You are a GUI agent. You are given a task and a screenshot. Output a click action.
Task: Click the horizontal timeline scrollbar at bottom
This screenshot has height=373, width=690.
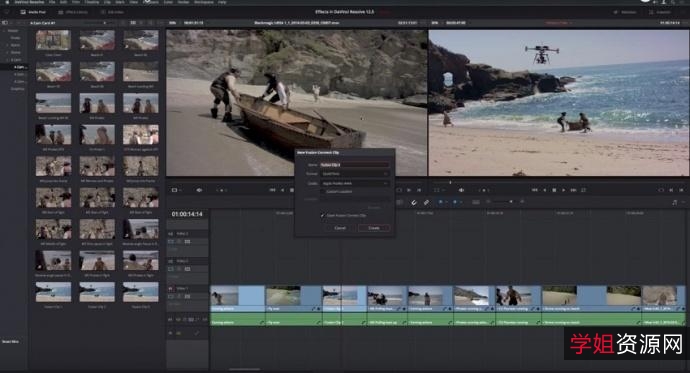pos(245,369)
